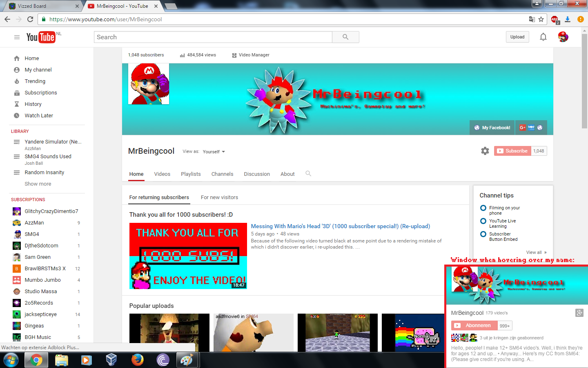The height and width of the screenshot is (368, 588).
Task: Open Adblock Plus extension icon
Action: [x=555, y=19]
